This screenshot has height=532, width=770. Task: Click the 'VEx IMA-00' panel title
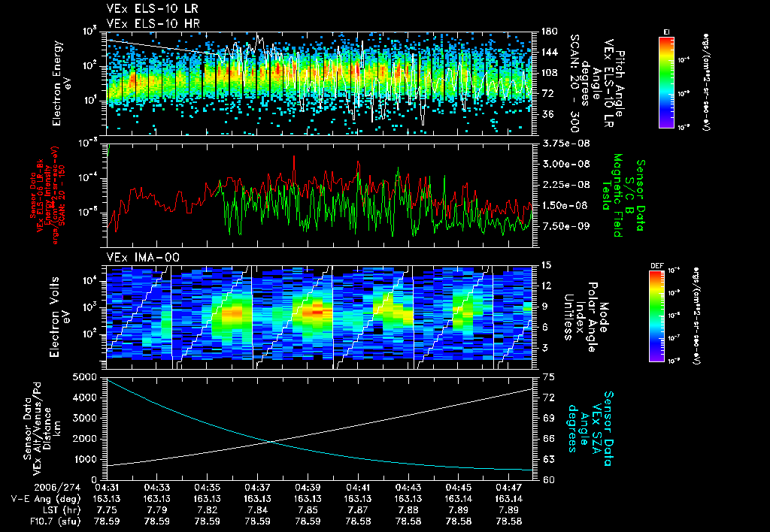pos(143,258)
